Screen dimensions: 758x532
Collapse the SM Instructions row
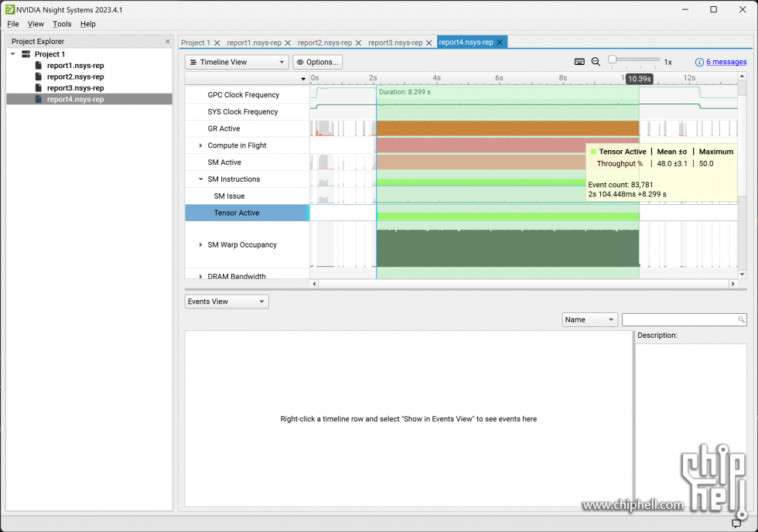tap(200, 179)
